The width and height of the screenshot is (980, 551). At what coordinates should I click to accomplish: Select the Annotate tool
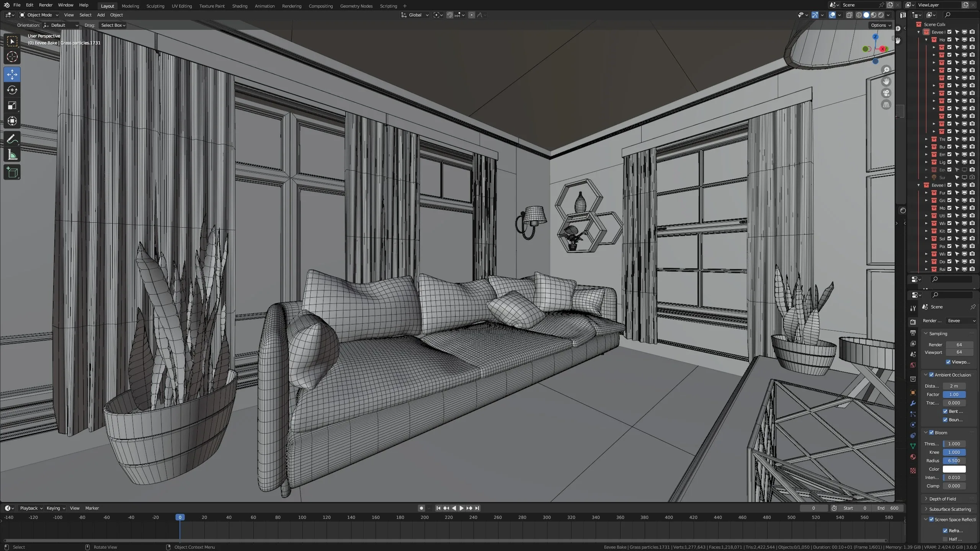12,139
